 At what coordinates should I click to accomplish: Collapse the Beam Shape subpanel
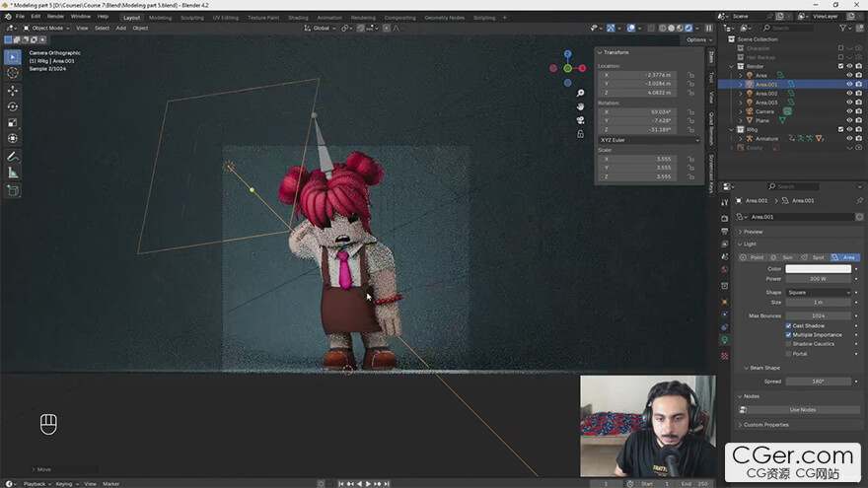pos(747,368)
